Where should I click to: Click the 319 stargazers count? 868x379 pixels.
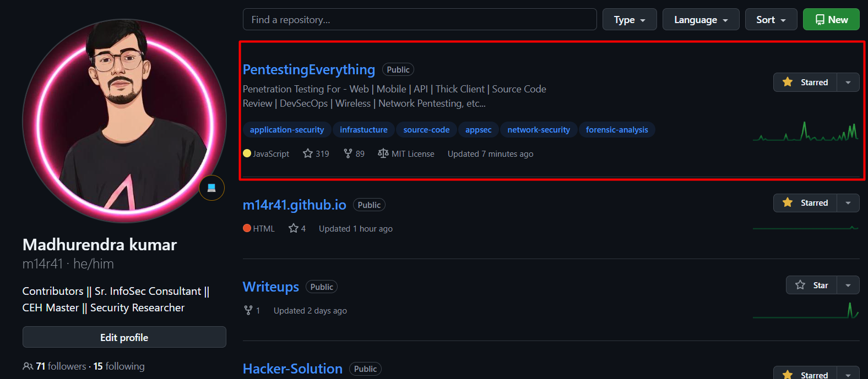click(322, 154)
